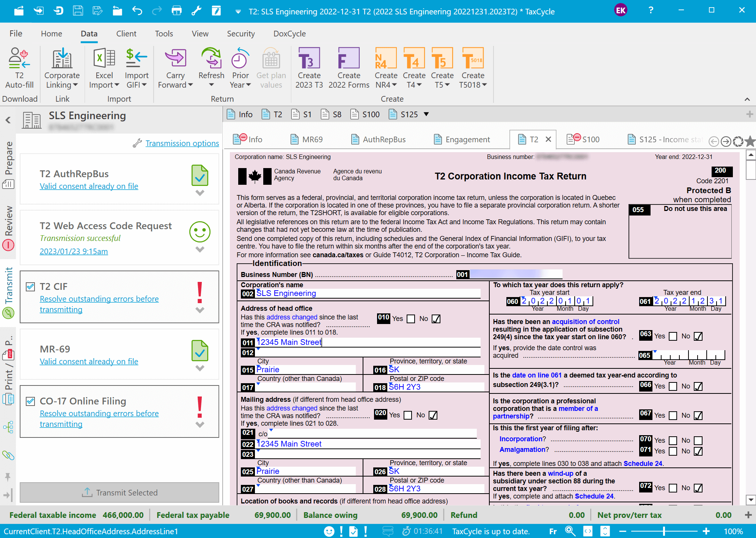
Task: Open the DoxCycle ribbon tab
Action: point(289,34)
